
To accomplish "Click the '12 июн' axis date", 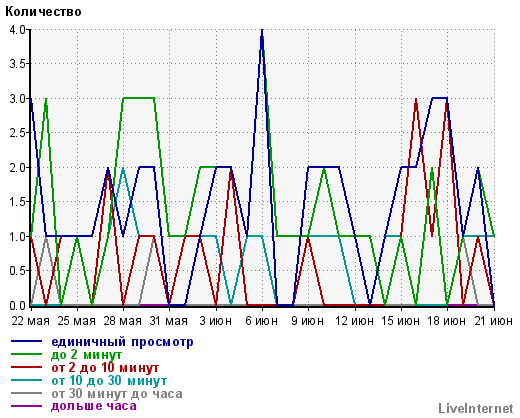I will [x=354, y=321].
